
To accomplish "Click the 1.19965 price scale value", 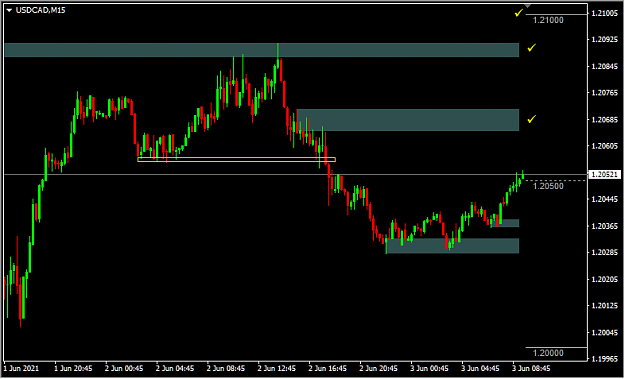I will (x=605, y=359).
